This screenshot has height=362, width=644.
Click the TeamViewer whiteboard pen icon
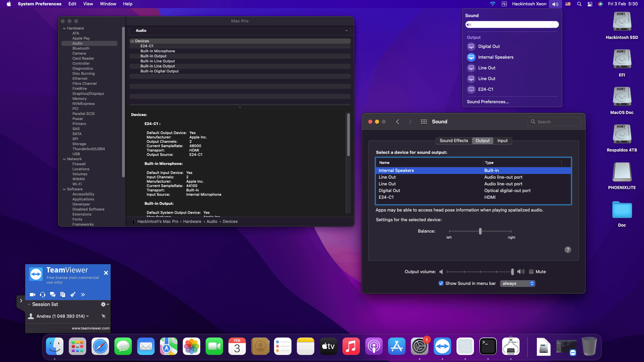point(73,295)
